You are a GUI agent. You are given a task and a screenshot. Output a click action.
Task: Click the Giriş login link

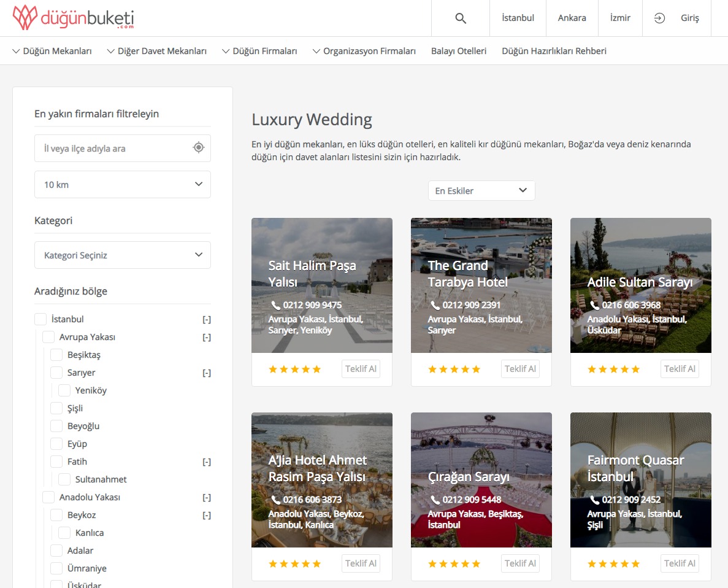click(689, 18)
